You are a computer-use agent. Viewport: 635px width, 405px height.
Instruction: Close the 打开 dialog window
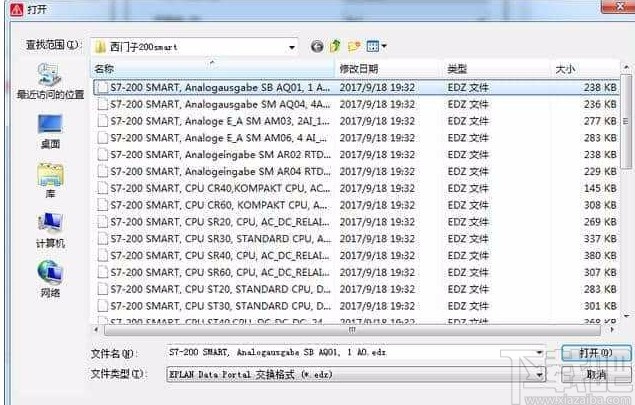(619, 6)
